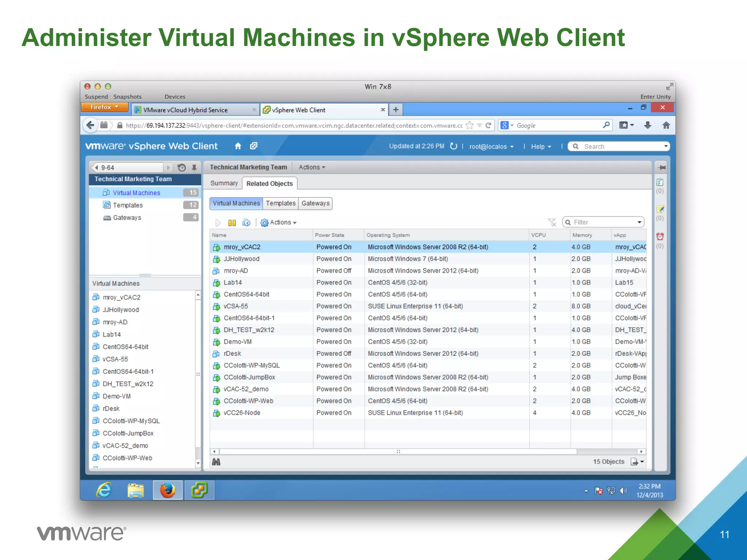Go to Firefox home page icon
This screenshot has width=747, height=560.
[x=666, y=125]
